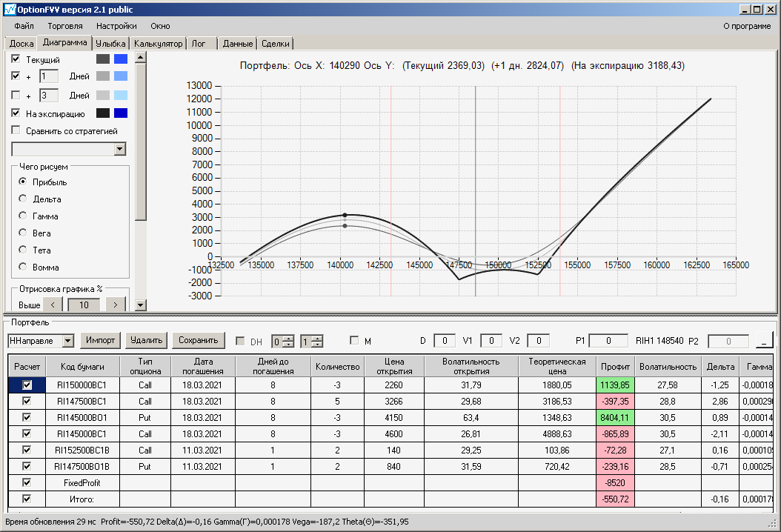
Task: Collapse the portfolio panel with underscore button
Action: (x=763, y=341)
